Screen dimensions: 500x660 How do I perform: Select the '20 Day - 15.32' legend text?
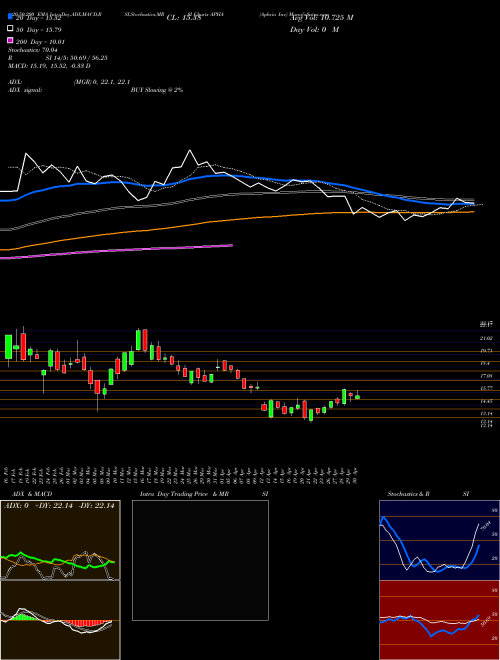click(x=38, y=18)
